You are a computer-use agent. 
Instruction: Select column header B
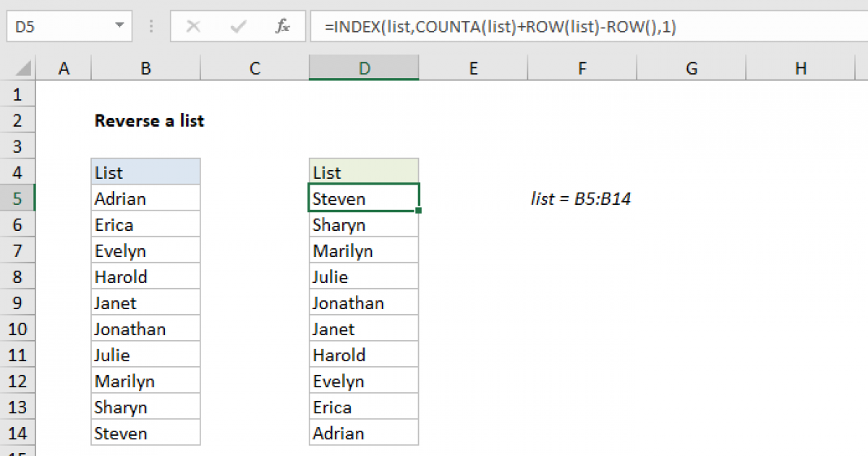(x=145, y=67)
